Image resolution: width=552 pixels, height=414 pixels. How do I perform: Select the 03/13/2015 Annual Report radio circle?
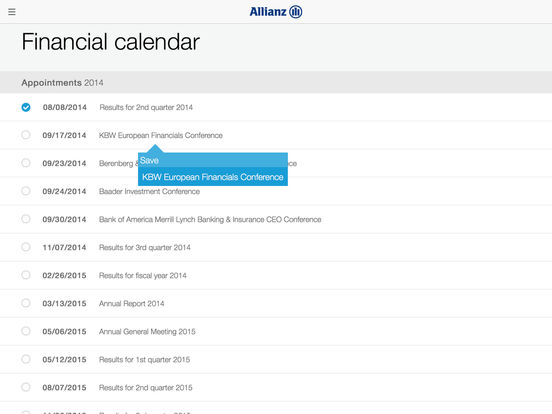[x=26, y=303]
